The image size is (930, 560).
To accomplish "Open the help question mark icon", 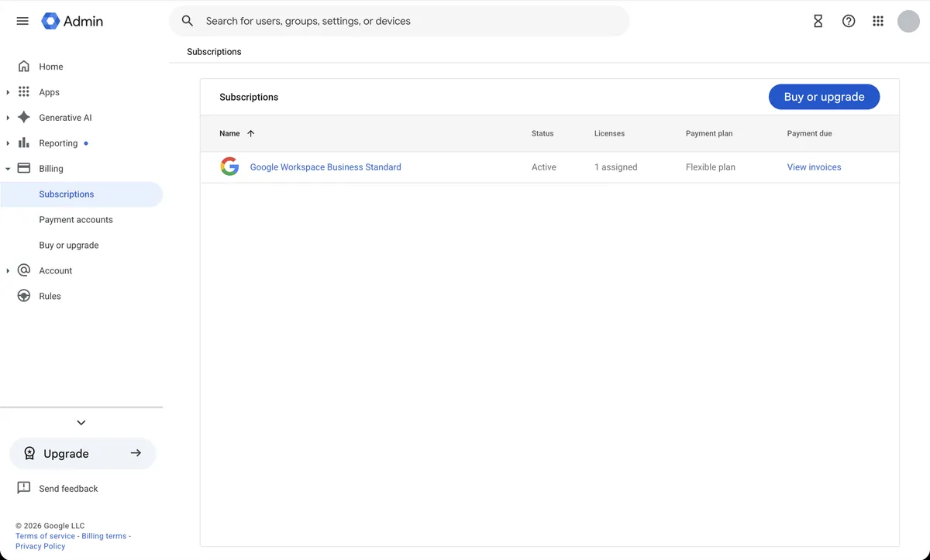I will pos(849,21).
